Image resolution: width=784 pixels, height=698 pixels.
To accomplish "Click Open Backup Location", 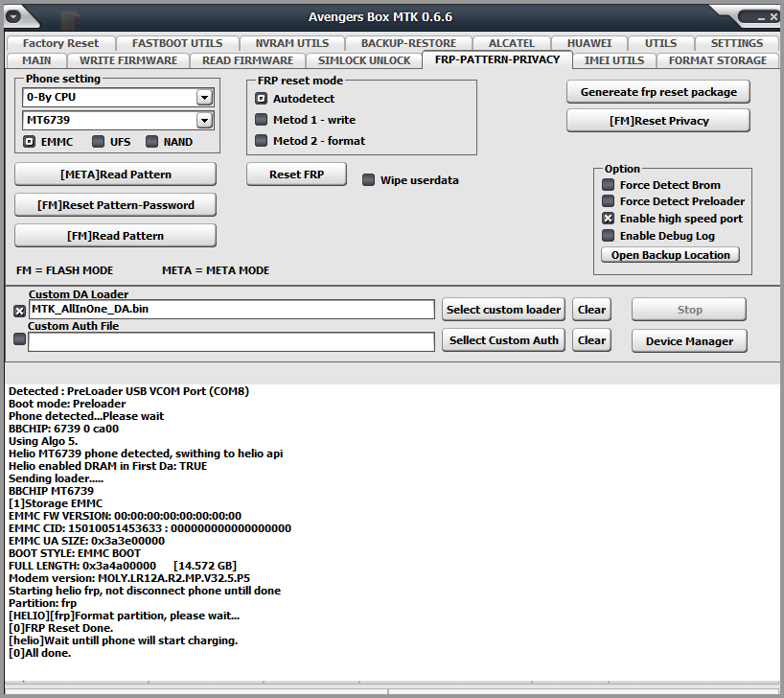I will pos(671,255).
